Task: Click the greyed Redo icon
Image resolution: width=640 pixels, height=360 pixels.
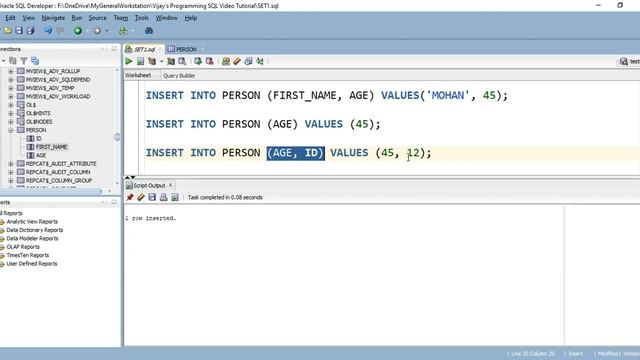Action: [x=60, y=31]
